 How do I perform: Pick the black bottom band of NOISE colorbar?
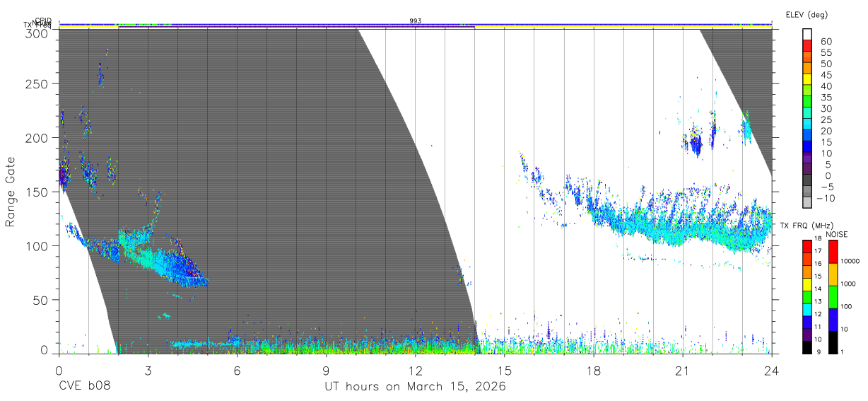tap(833, 342)
